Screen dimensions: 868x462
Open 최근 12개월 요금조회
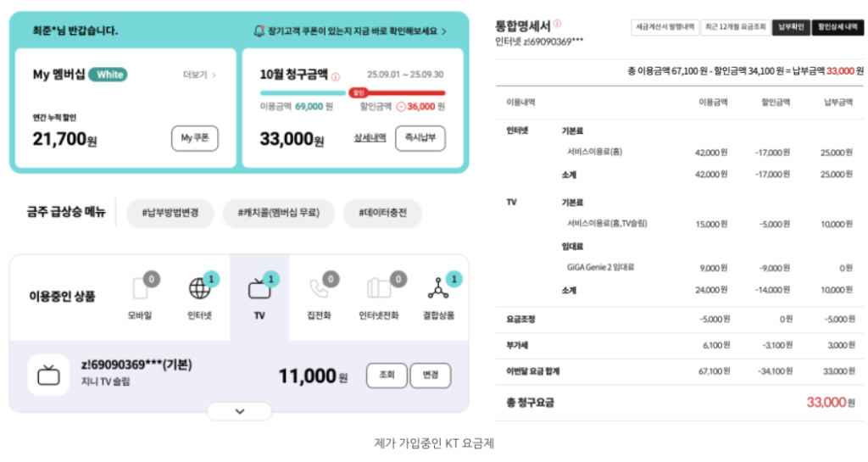[x=734, y=27]
